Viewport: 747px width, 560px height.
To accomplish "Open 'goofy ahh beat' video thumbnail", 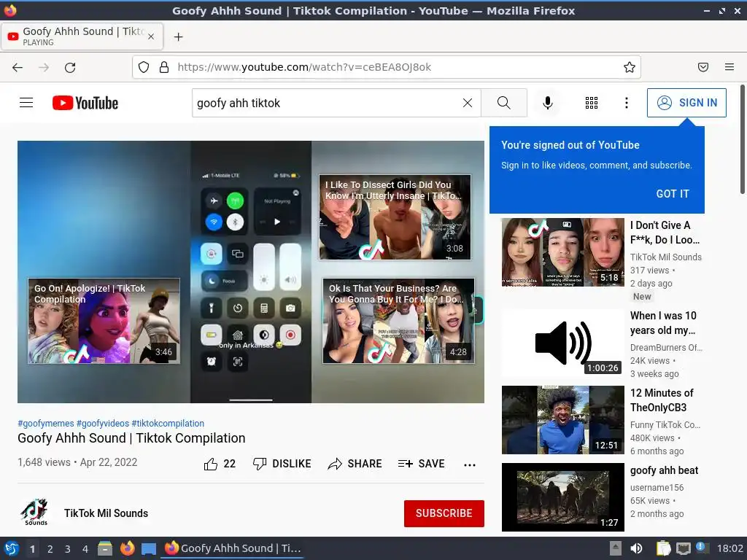I will (x=562, y=497).
